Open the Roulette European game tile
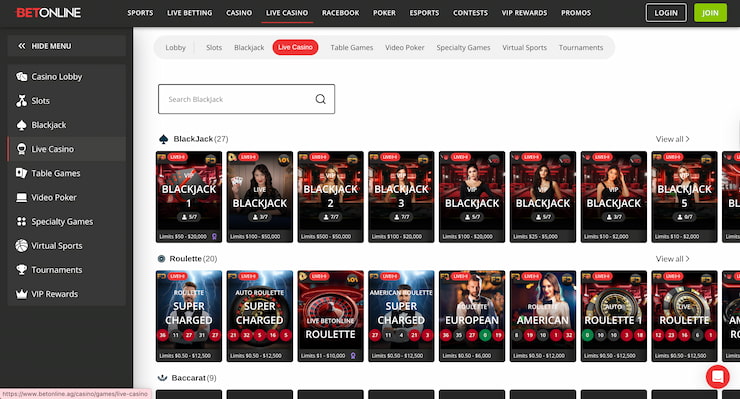Screen dimensions: 740x399 point(472,316)
